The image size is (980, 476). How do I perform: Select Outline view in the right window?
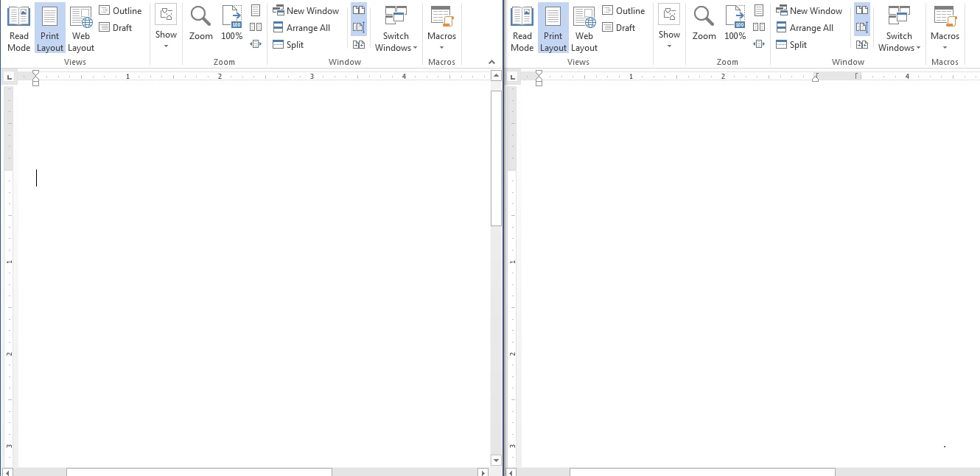click(623, 10)
